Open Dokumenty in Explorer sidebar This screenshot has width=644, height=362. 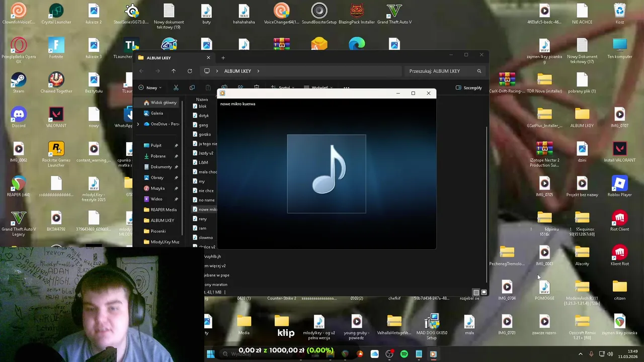coord(161,167)
